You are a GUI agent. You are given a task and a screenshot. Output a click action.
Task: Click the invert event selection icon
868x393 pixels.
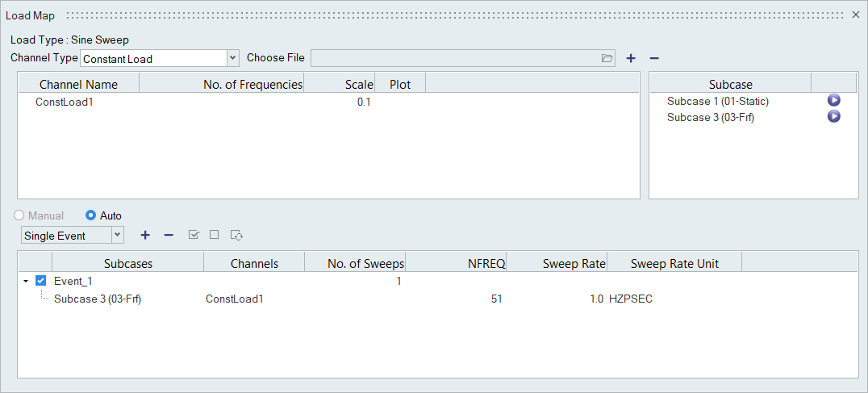tap(236, 235)
